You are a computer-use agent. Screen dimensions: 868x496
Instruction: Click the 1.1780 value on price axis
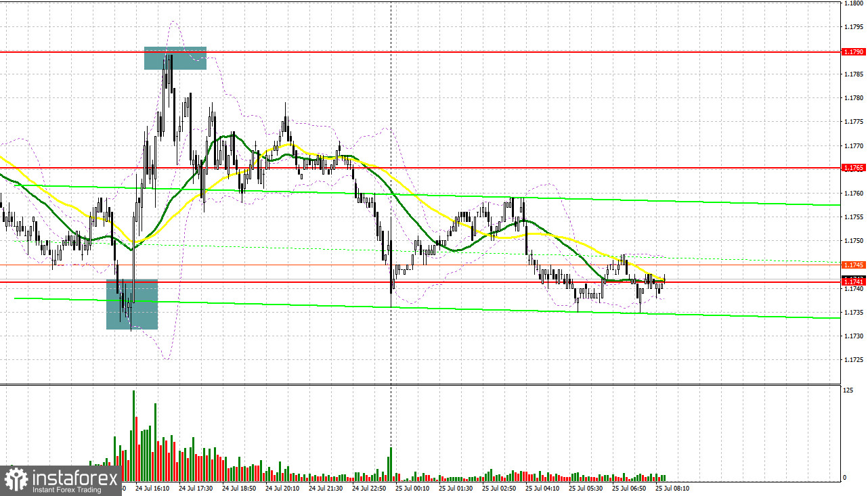[853, 98]
